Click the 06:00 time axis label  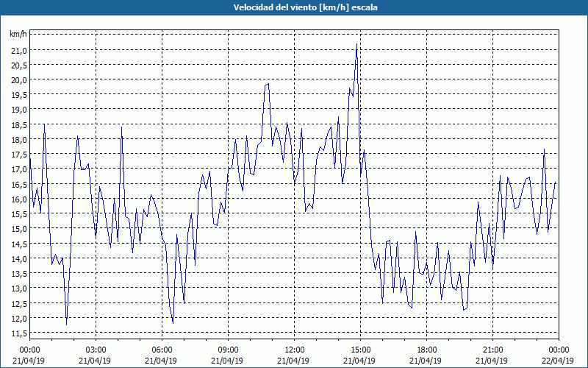(162, 350)
